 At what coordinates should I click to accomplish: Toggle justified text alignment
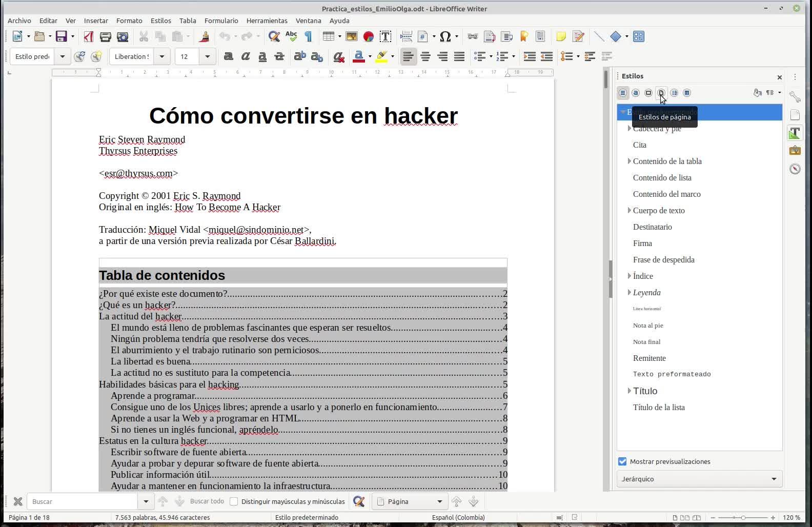(x=459, y=56)
